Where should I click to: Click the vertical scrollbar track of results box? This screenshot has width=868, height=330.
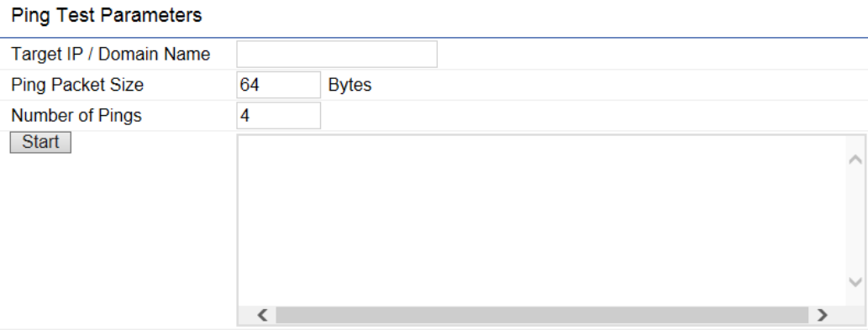(855, 221)
